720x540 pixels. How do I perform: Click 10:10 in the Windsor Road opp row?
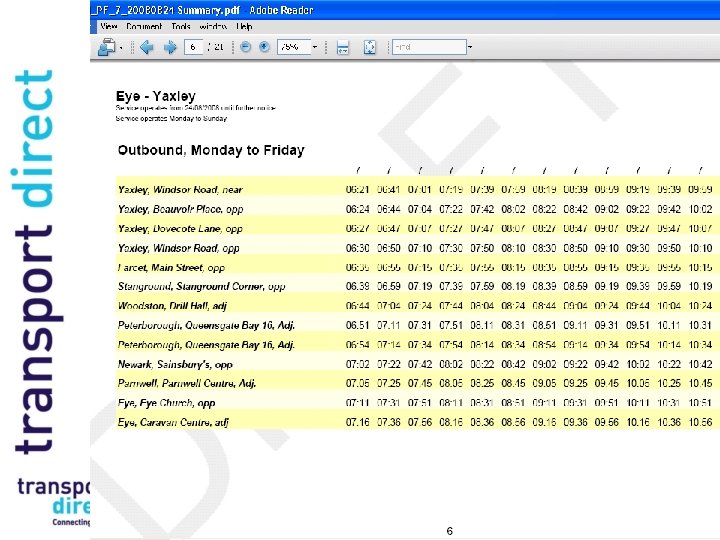click(x=700, y=248)
